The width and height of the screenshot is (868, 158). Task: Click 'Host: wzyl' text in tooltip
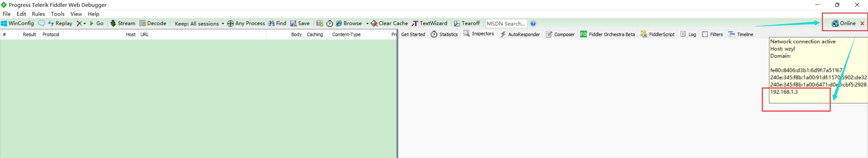click(x=783, y=48)
